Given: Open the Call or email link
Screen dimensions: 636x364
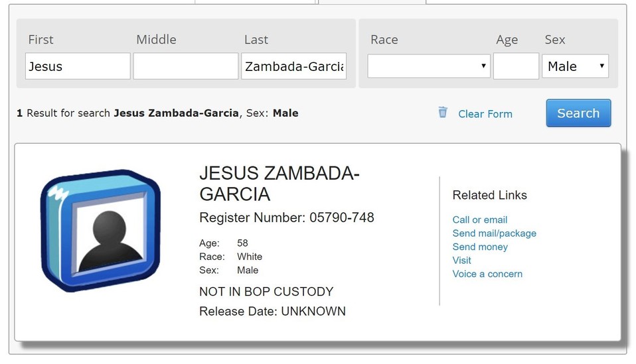Looking at the screenshot, I should [x=480, y=220].
